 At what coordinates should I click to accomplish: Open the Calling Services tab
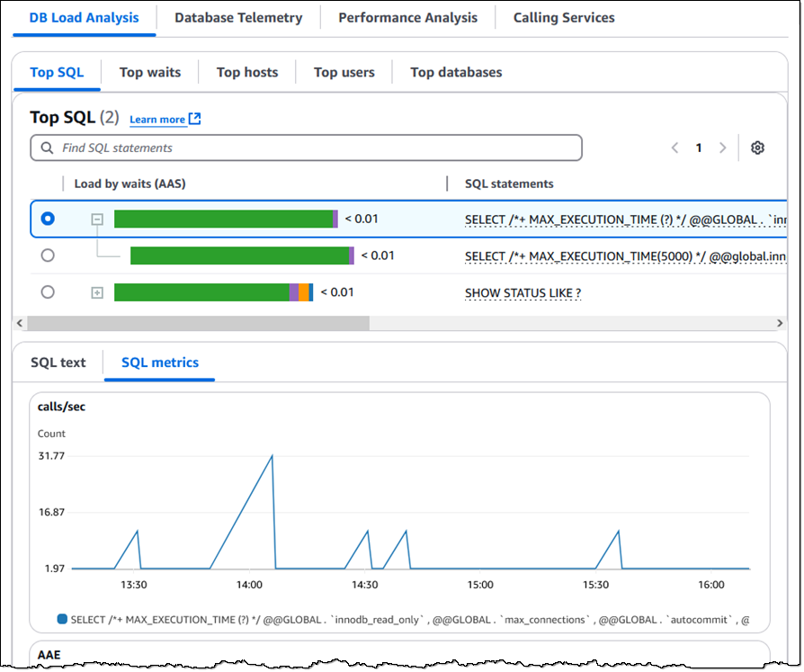click(x=564, y=17)
